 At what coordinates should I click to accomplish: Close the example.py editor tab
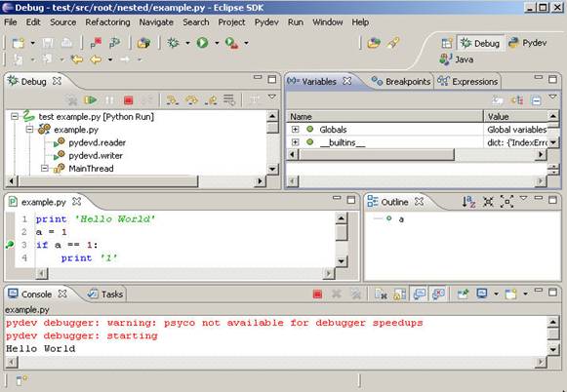point(76,202)
